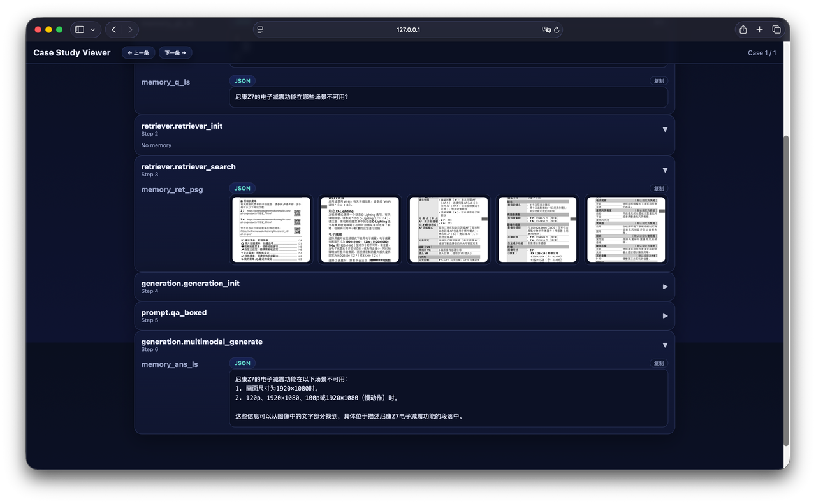
Task: Collapse the retriever.retriever_search section
Action: point(665,170)
